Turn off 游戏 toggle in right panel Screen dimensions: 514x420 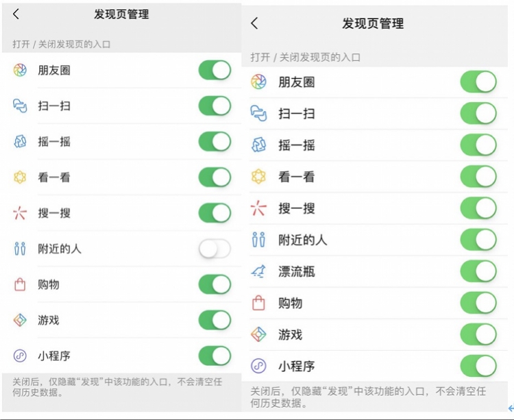(x=478, y=334)
